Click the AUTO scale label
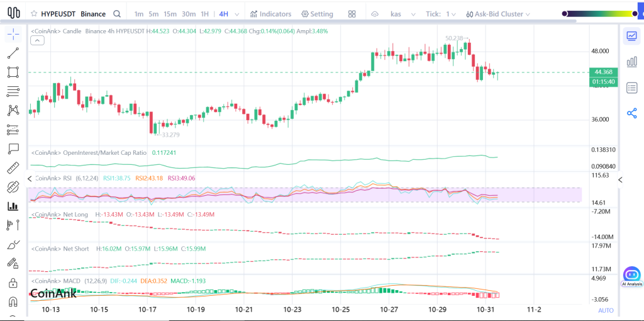Image resolution: width=644 pixels, height=321 pixels. 606,310
